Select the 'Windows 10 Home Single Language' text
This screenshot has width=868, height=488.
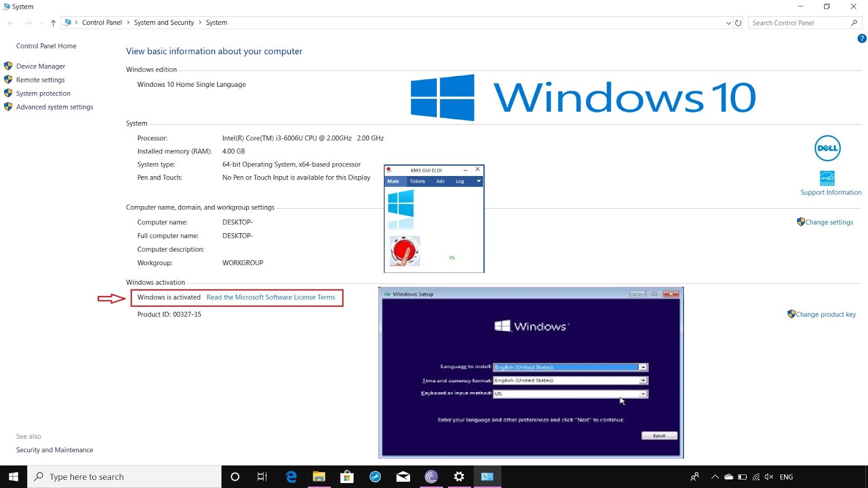coord(192,85)
